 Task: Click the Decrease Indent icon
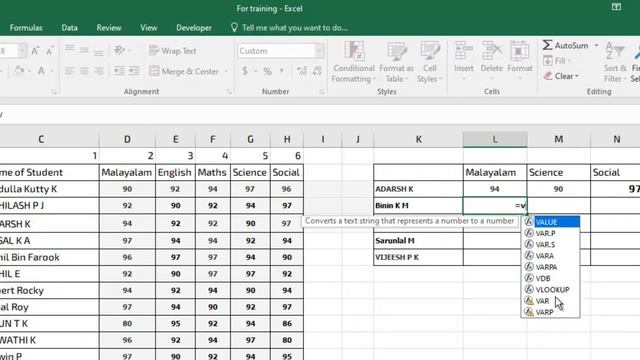tap(119, 71)
